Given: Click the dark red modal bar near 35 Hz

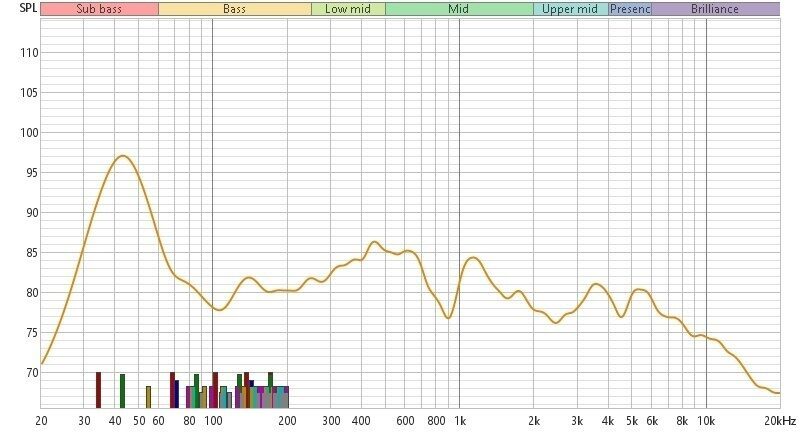Looking at the screenshot, I should 98,390.
